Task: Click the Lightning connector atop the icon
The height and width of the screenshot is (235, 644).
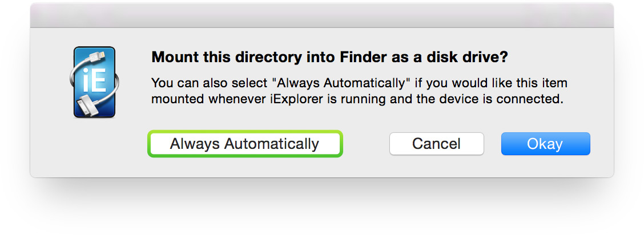Action: [98, 55]
